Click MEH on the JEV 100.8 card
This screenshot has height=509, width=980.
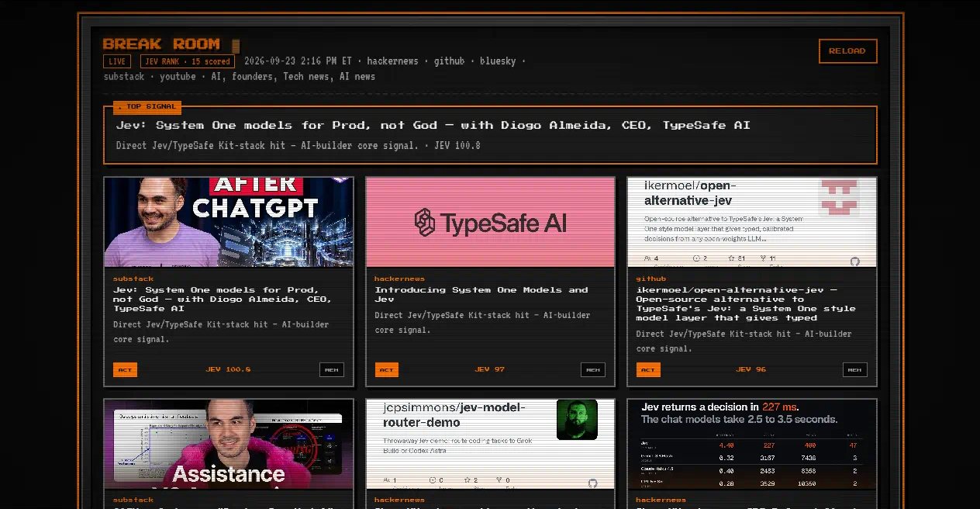[x=332, y=369]
